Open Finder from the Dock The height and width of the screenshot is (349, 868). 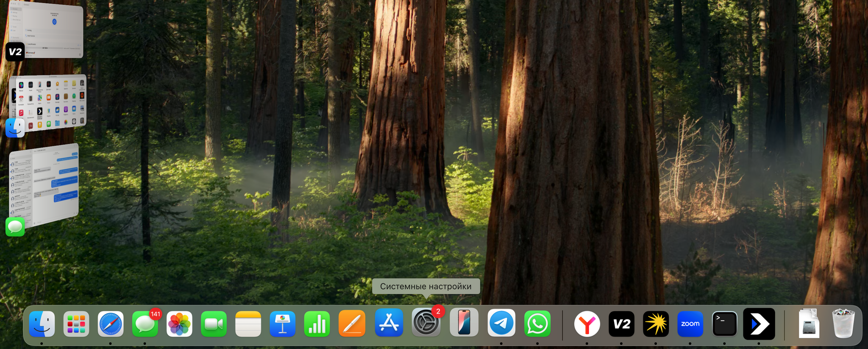tap(42, 324)
